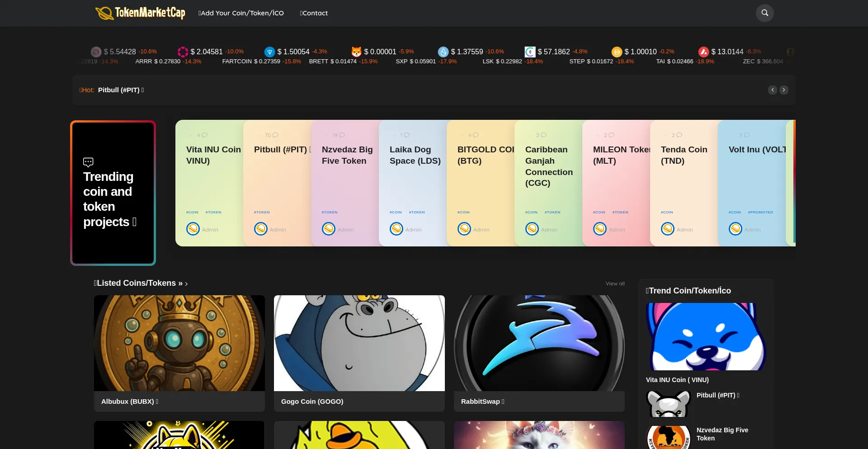Show next hot news item arrow
The height and width of the screenshot is (449, 868).
[x=784, y=90]
